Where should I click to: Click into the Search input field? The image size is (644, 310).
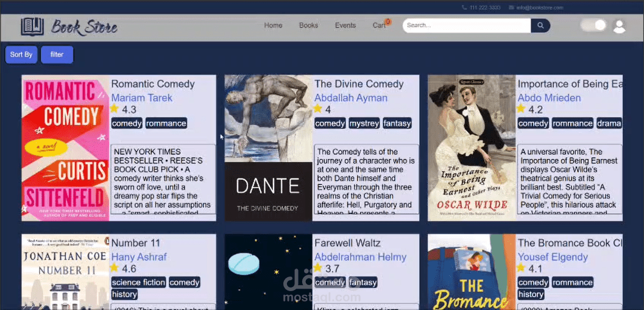pos(467,26)
